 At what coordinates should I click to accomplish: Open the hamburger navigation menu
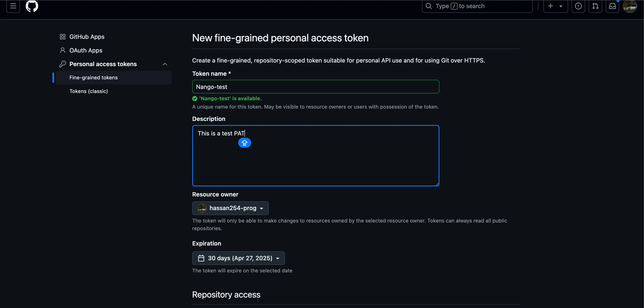pos(13,6)
